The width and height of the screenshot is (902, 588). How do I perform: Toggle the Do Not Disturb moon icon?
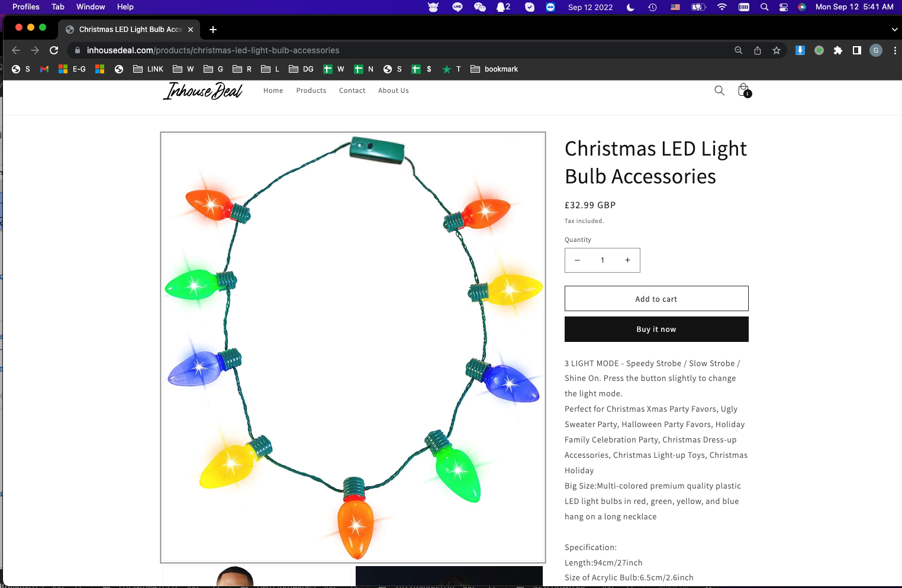(630, 7)
